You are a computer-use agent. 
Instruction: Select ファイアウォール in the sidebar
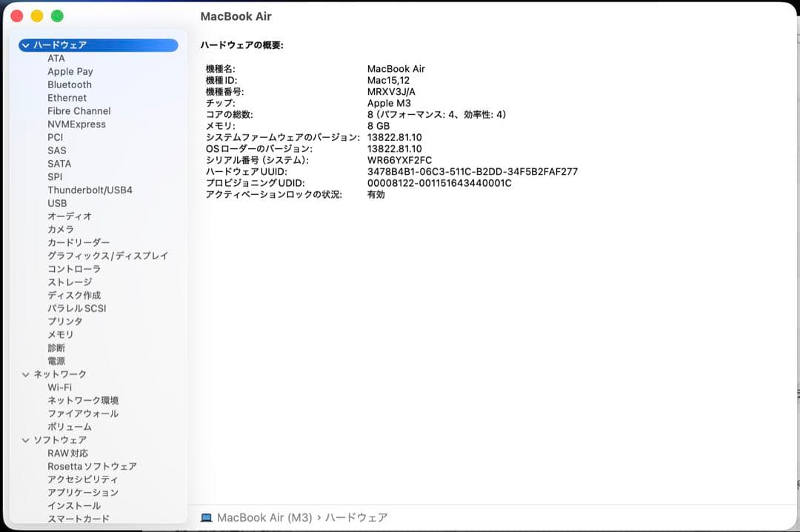pos(83,414)
